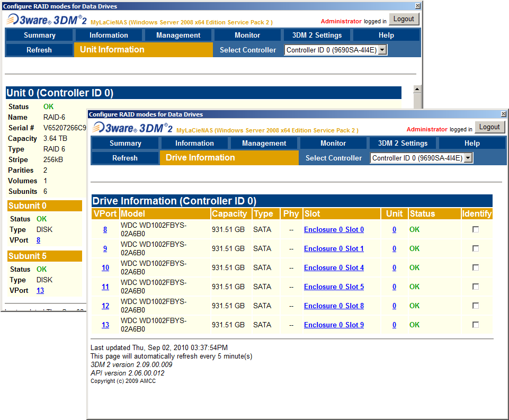Tick the Identify checkbox for VPort 13
Image resolution: width=509 pixels, height=420 pixels.
pyautogui.click(x=476, y=325)
